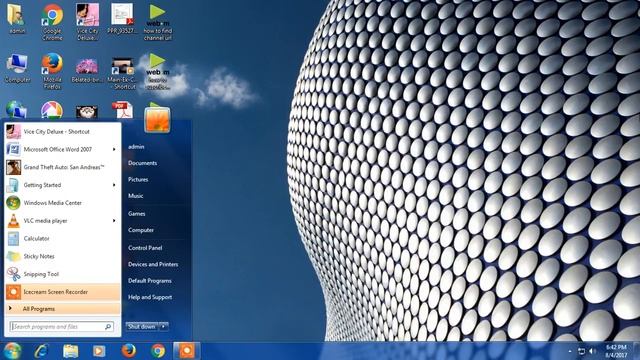
Task: Launch VLC media player
Action: pos(62,221)
